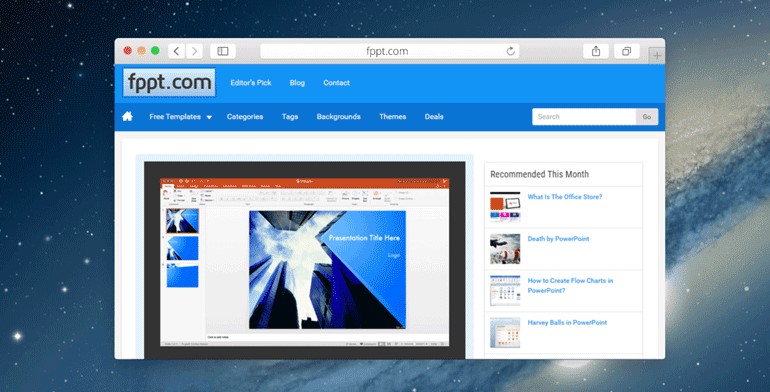This screenshot has width=770, height=392.
Task: Click the Recommended This Month heading
Action: (x=539, y=174)
